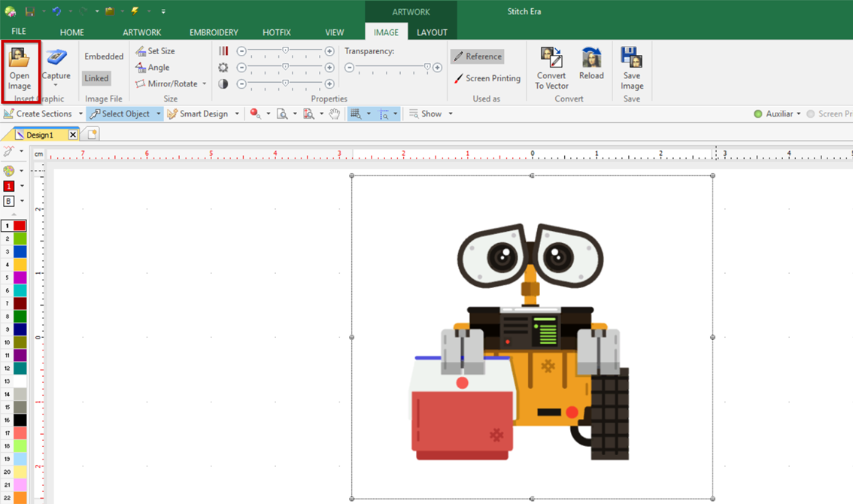Switch to the HOME tab
This screenshot has width=853, height=504.
[x=71, y=32]
